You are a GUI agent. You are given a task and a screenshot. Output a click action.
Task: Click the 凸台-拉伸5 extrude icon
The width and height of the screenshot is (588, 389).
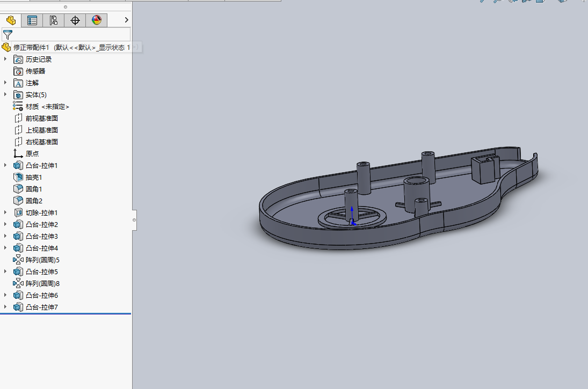[x=18, y=271]
